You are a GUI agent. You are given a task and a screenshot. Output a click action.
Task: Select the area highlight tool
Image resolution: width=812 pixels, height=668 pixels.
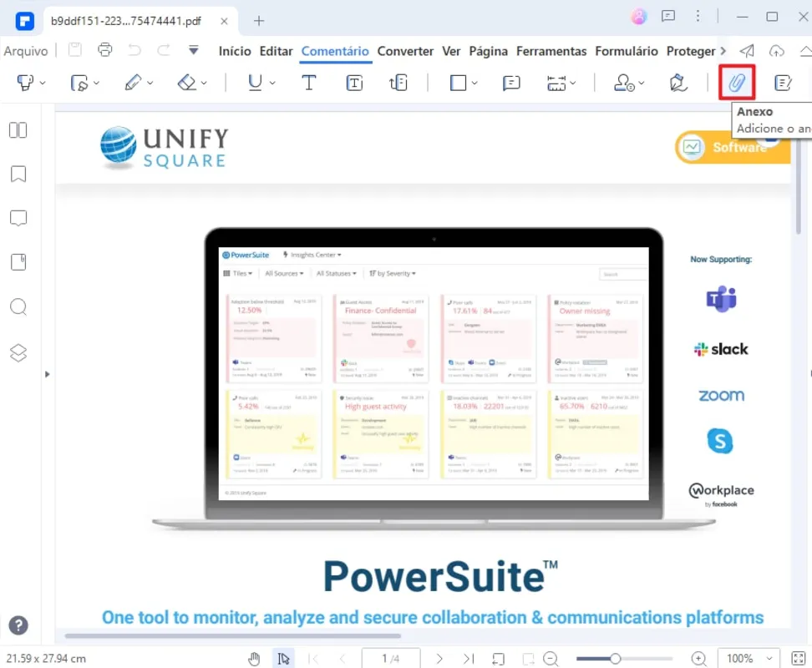tap(79, 83)
